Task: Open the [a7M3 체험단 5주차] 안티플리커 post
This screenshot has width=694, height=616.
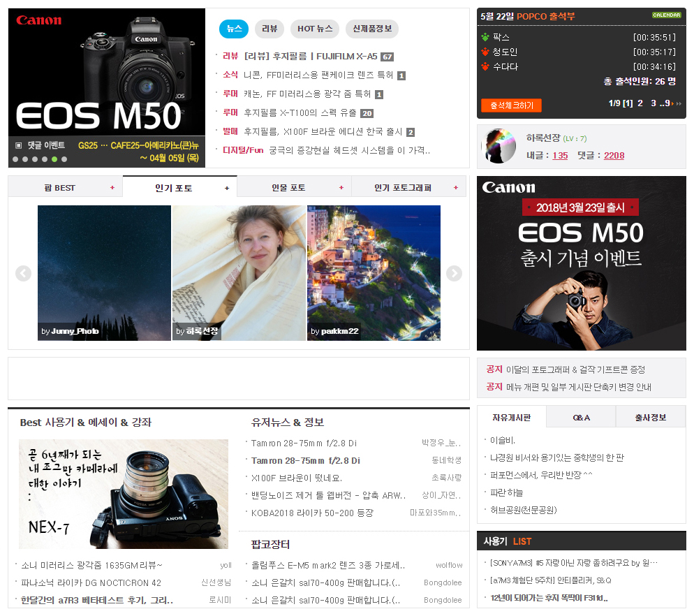Action: pyautogui.click(x=551, y=580)
